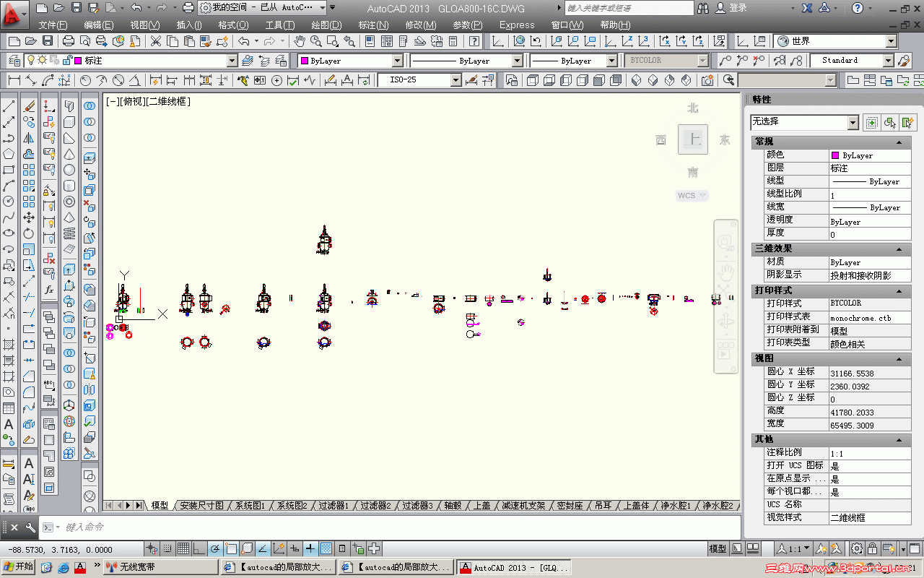
Task: Select the Cone solid tool
Action: tap(69, 154)
